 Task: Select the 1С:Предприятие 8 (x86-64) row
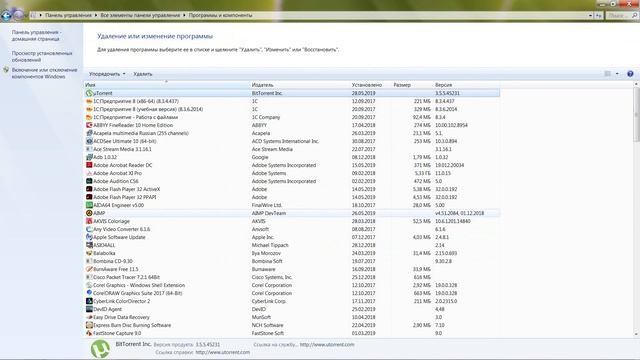[x=291, y=101]
